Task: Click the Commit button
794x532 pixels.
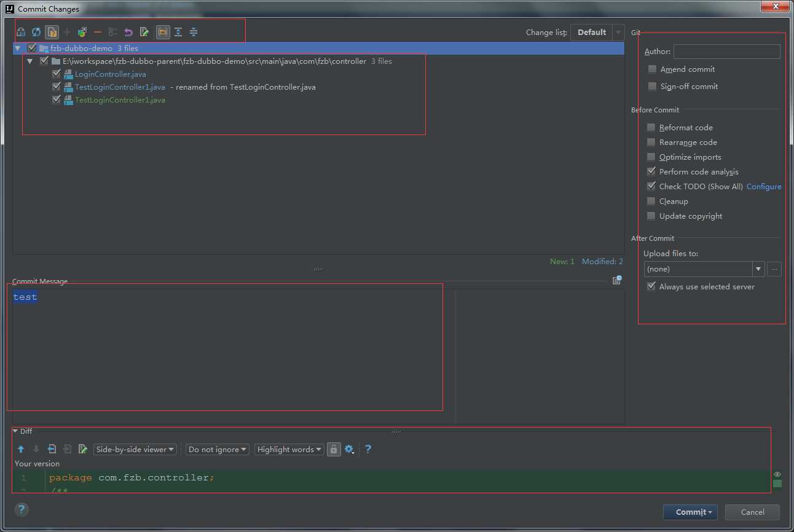Action: click(x=690, y=512)
